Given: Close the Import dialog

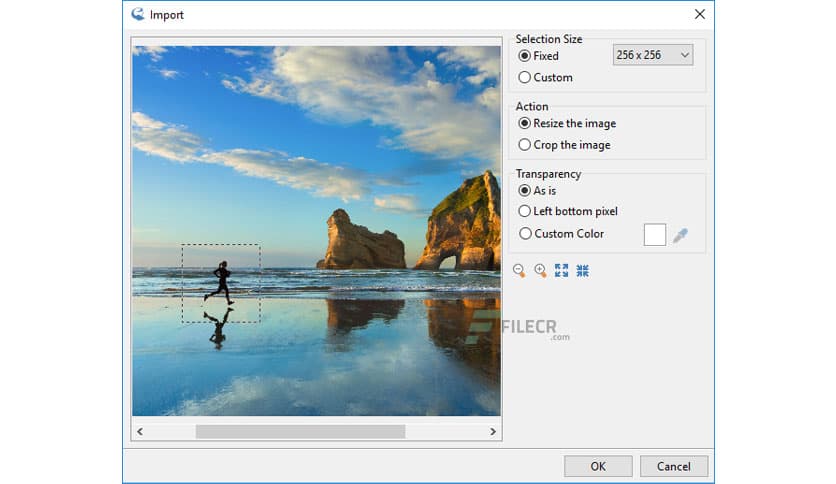Looking at the screenshot, I should [x=700, y=14].
